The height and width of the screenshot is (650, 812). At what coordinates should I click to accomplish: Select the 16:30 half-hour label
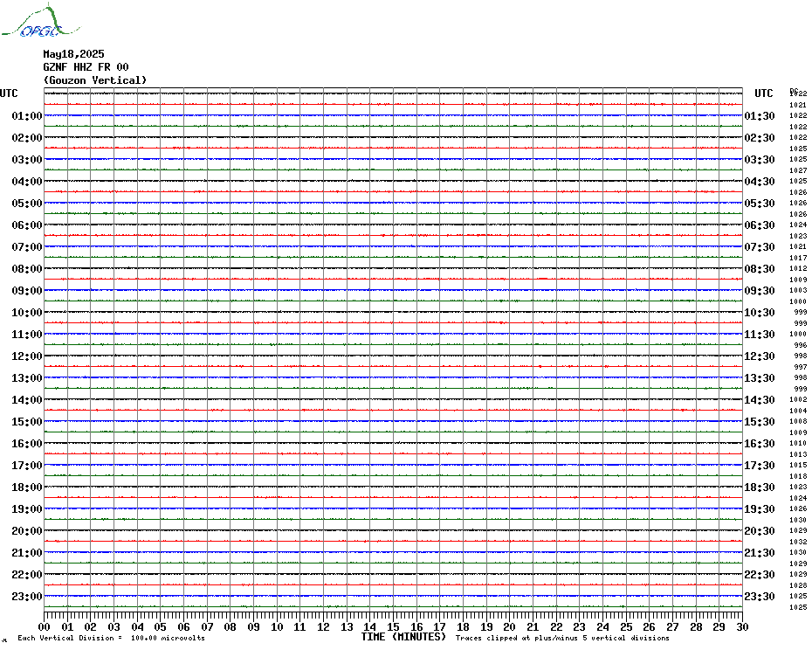[x=760, y=443]
